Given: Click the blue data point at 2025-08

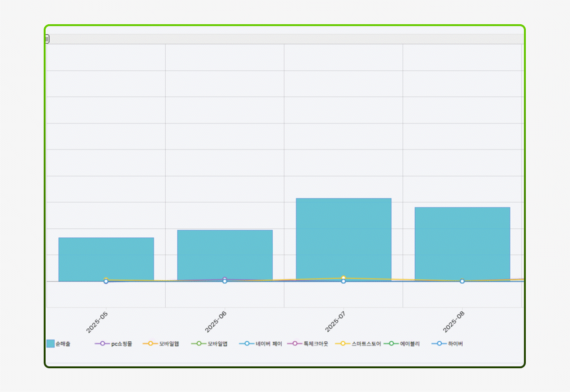Looking at the screenshot, I should (462, 281).
